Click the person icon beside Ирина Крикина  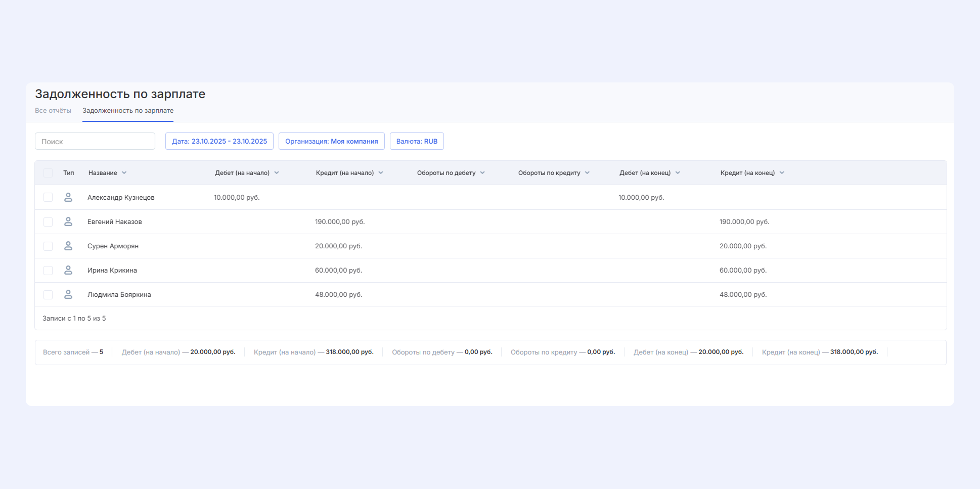pyautogui.click(x=68, y=270)
